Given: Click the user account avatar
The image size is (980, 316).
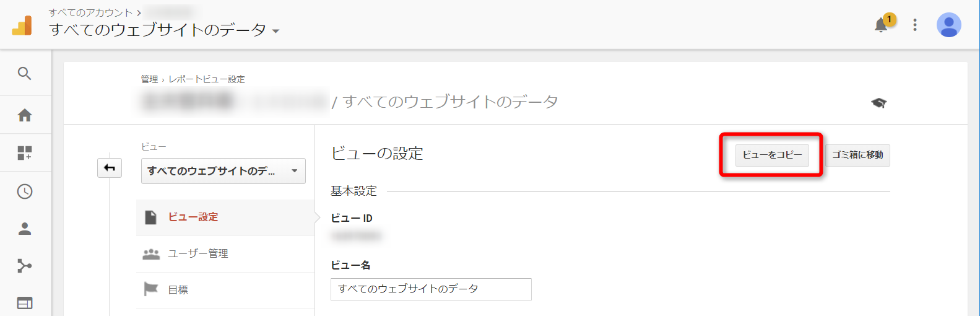Looking at the screenshot, I should click(x=948, y=25).
